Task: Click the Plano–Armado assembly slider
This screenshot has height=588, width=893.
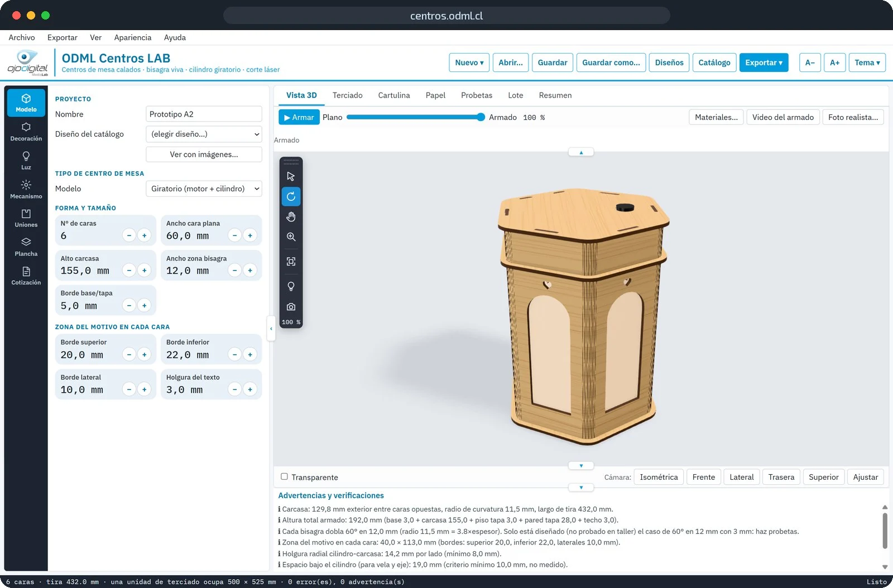Action: point(415,117)
